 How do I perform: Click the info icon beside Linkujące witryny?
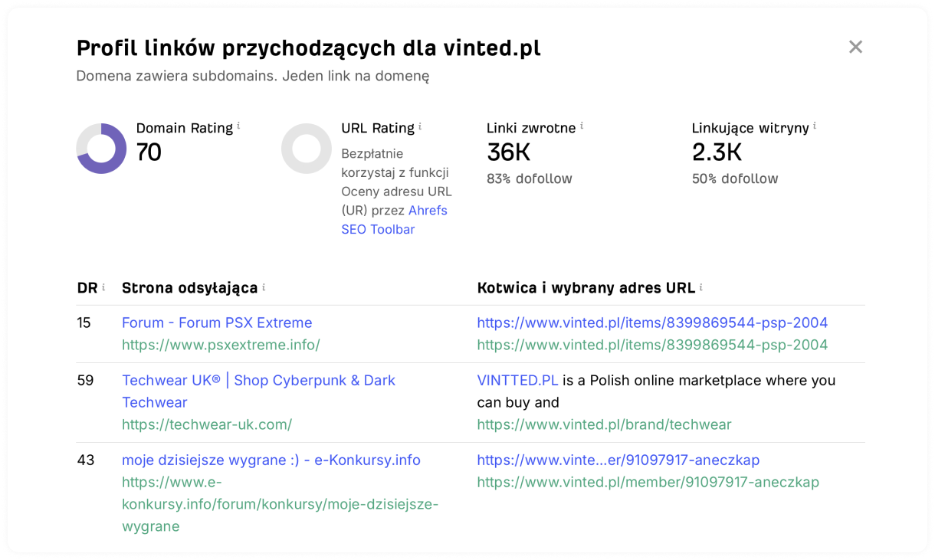[815, 126]
